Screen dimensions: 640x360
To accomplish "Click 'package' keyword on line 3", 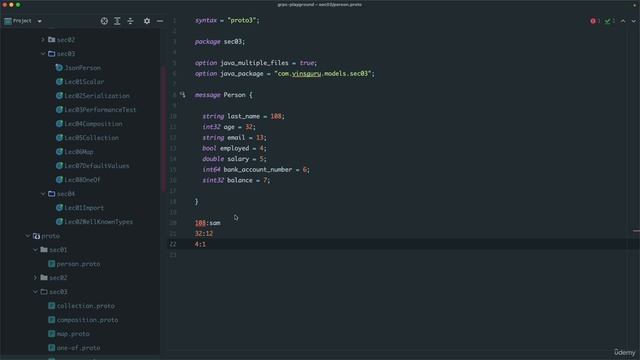I will (x=207, y=42).
